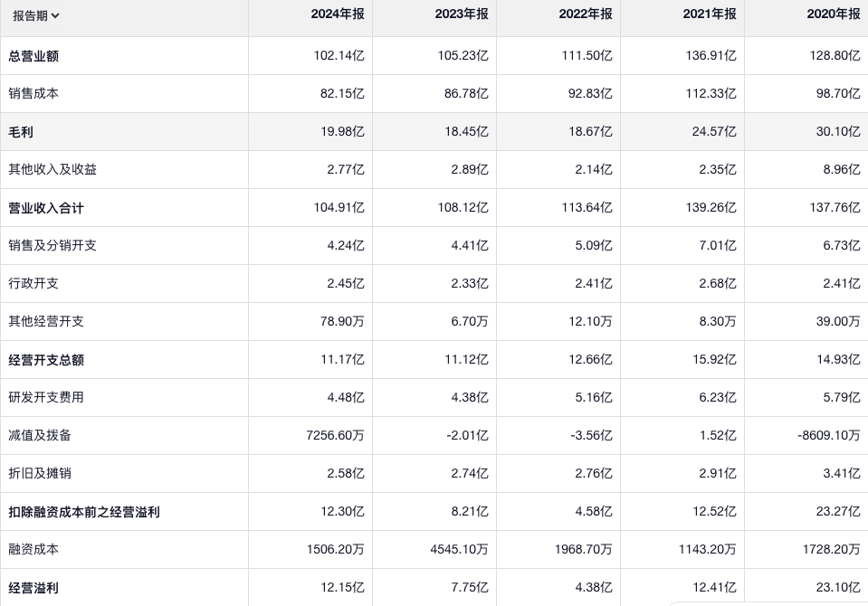Select the 2023年报 column header

coord(462,14)
